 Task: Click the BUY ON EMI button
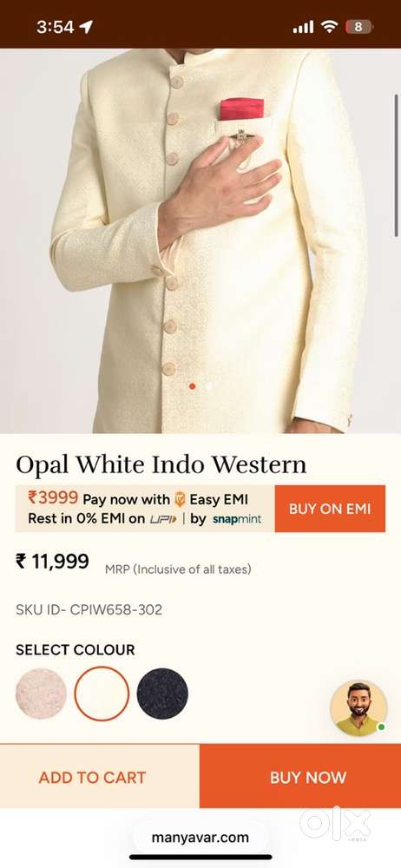330,509
